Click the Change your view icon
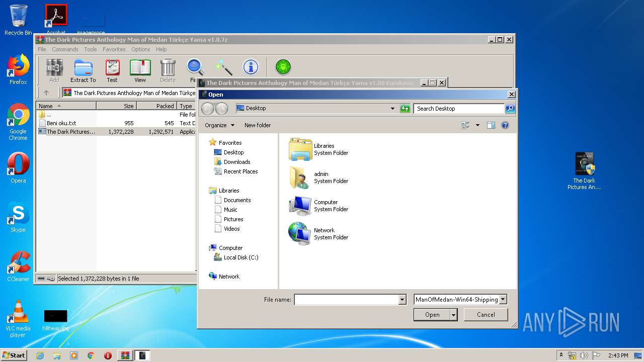The image size is (644, 362). tap(465, 125)
